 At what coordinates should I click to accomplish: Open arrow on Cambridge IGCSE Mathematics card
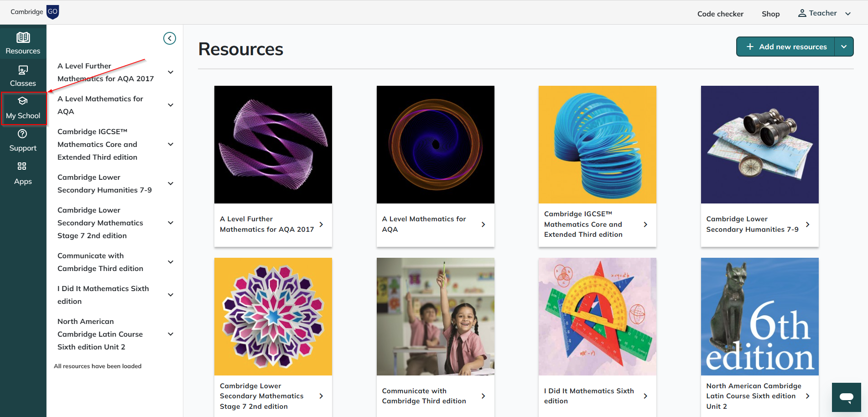(x=645, y=224)
